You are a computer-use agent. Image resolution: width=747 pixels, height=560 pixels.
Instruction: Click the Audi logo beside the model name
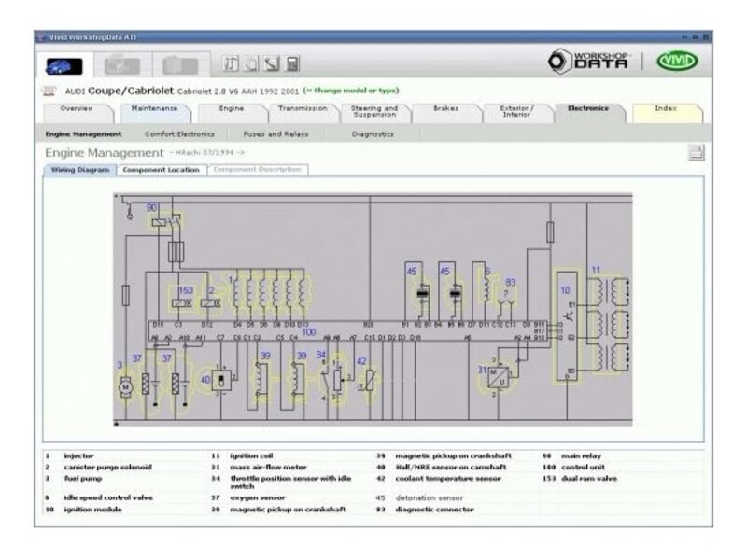49,91
